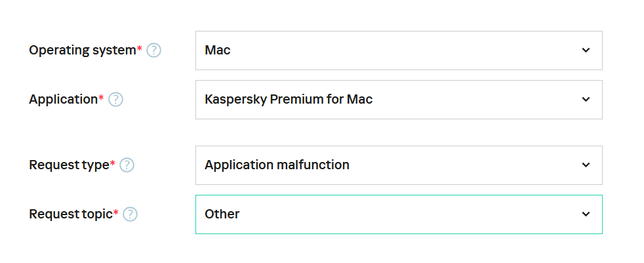Click the 'Kaspersky Premium for Mac' selection text
Image resolution: width=644 pixels, height=263 pixels.
pos(289,100)
